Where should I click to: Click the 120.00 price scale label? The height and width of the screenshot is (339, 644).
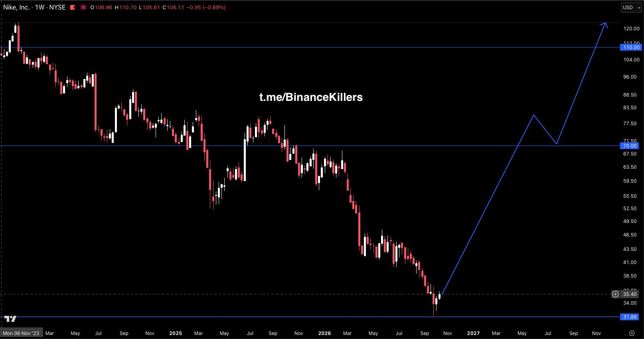[631, 29]
